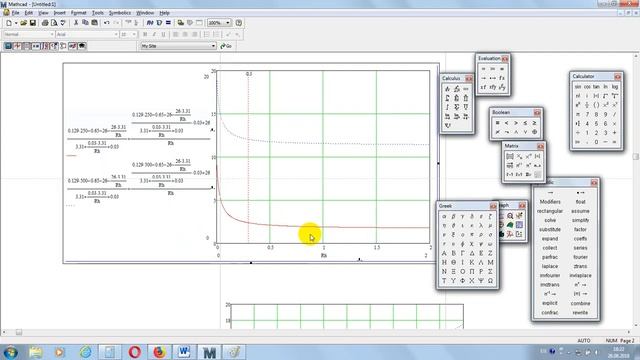Screen dimensions: 640x360
Task: Insert Boolean equals from Boolean palette
Action: (x=497, y=123)
